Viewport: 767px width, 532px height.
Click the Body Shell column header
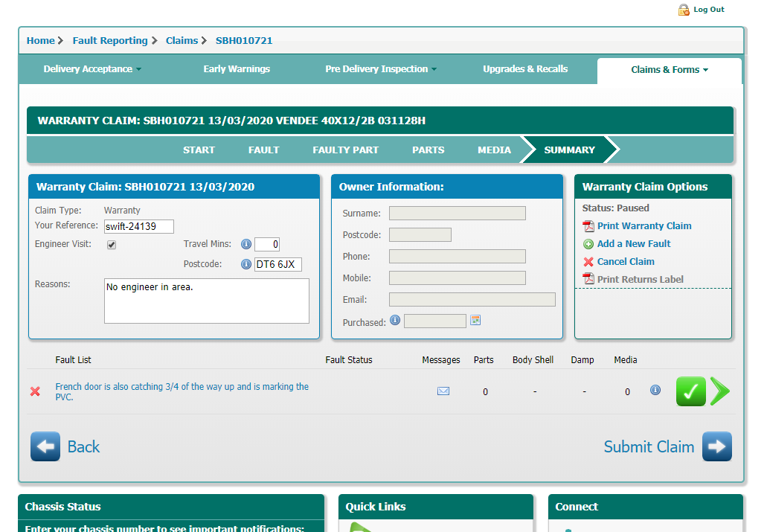pos(533,360)
